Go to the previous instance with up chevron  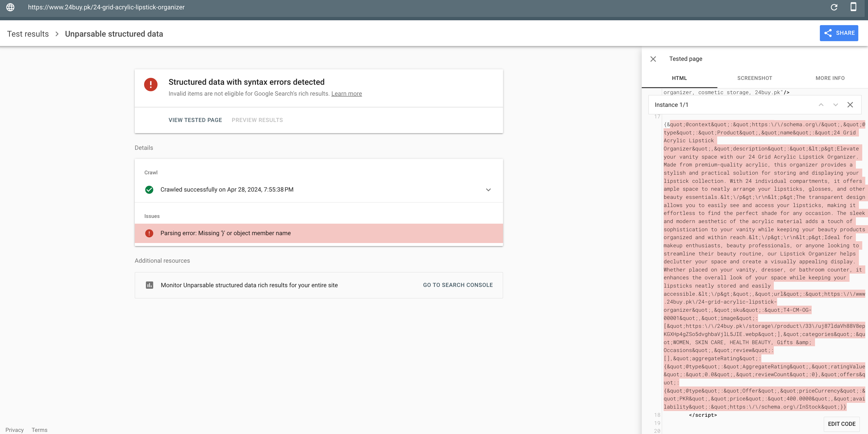click(x=821, y=105)
